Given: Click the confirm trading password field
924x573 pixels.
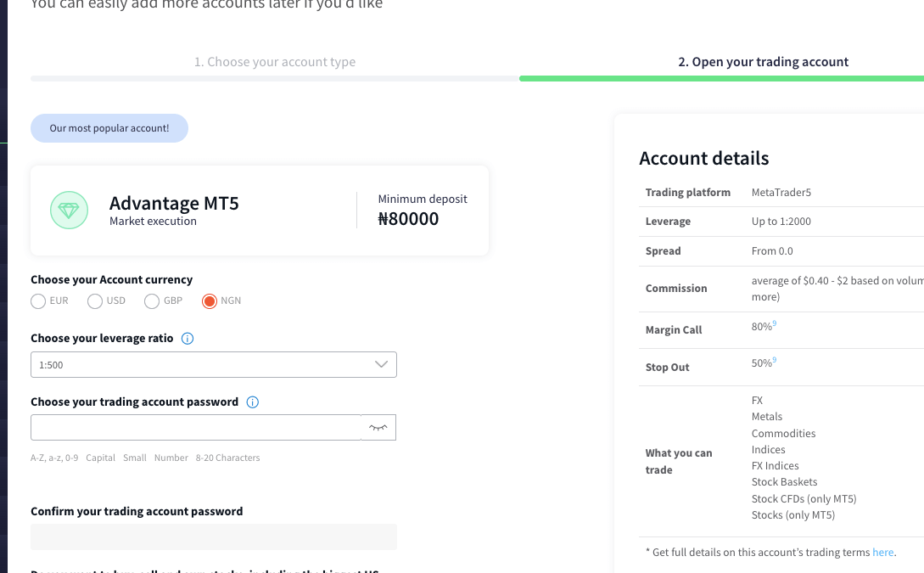Looking at the screenshot, I should point(213,537).
